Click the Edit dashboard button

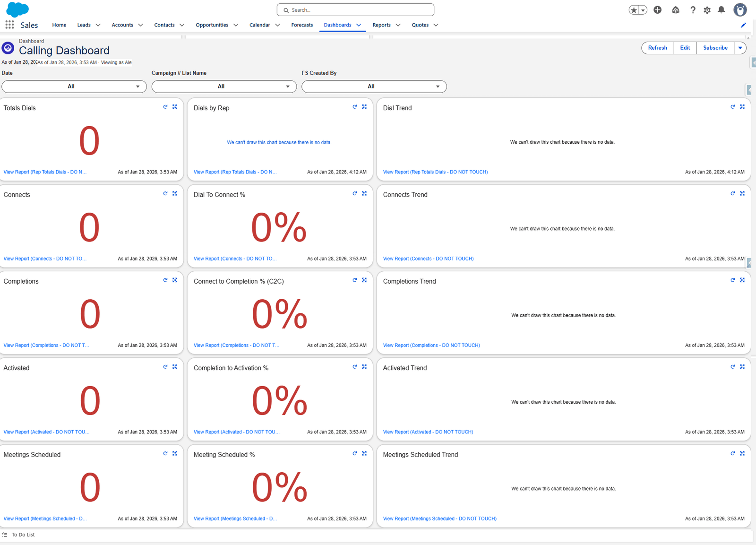[685, 48]
